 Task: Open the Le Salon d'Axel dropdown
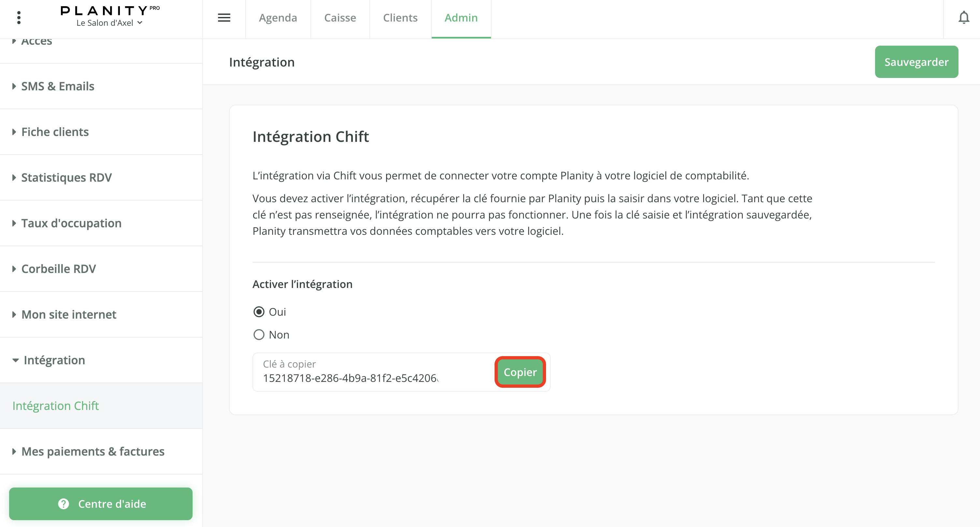pos(109,23)
